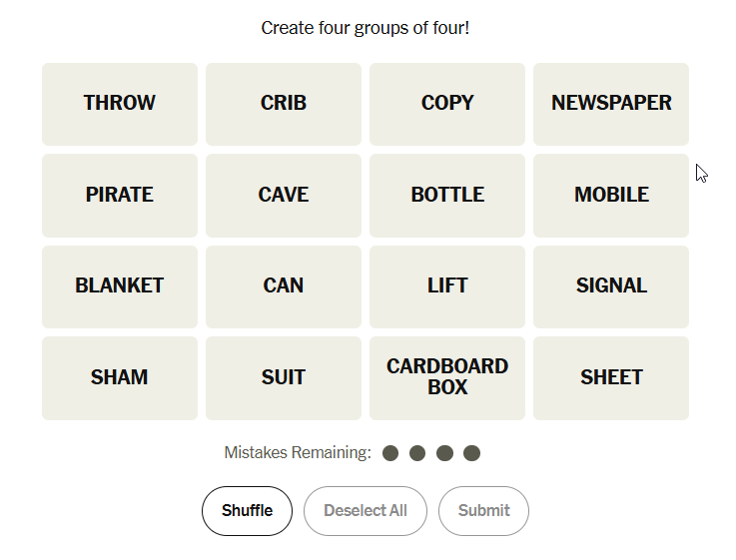Tap the CAVE word tile

tap(284, 196)
